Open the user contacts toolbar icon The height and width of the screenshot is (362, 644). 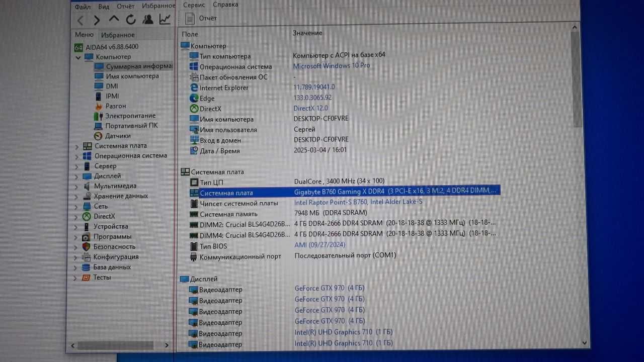[148, 20]
